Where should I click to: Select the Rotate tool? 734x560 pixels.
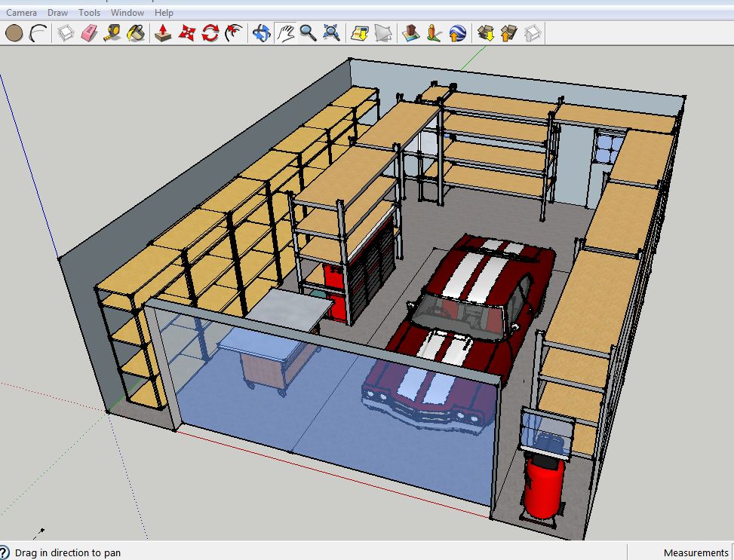tap(210, 33)
